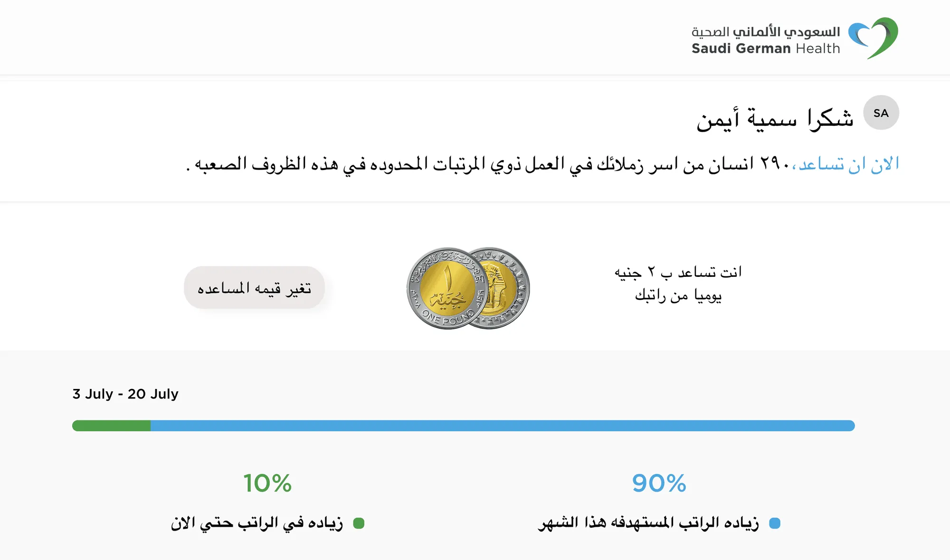Screen dimensions: 950x560
Task: Click زياده في الراتب حتي الان label
Action: pos(256,523)
